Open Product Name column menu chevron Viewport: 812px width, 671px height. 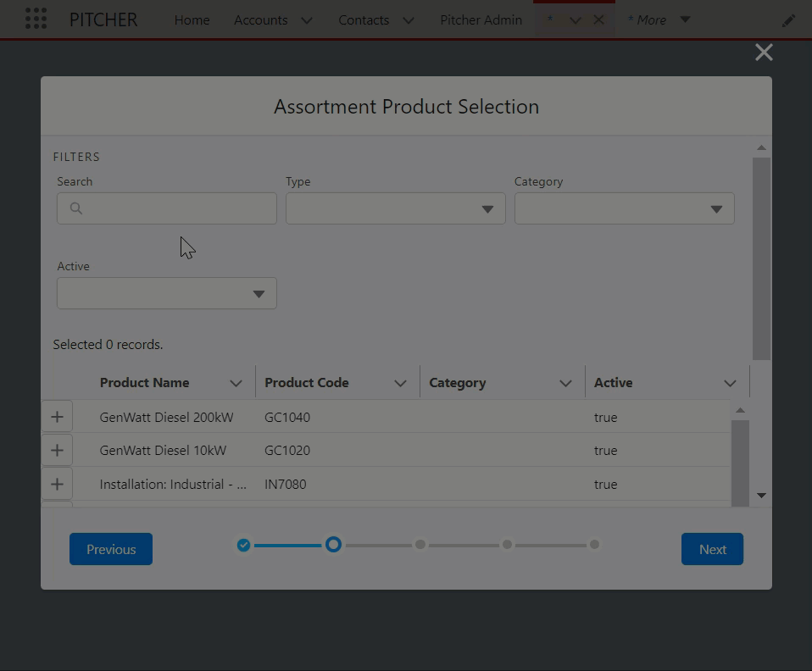coord(236,383)
